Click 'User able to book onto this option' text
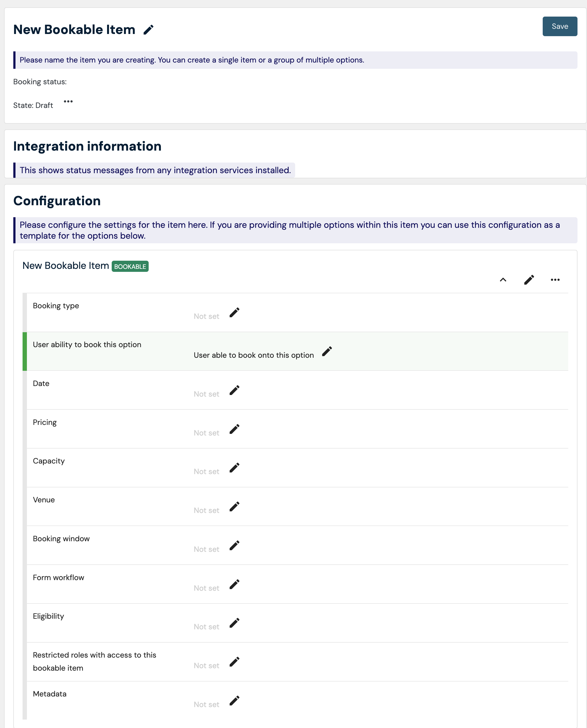Image resolution: width=587 pixels, height=728 pixels. (x=254, y=355)
